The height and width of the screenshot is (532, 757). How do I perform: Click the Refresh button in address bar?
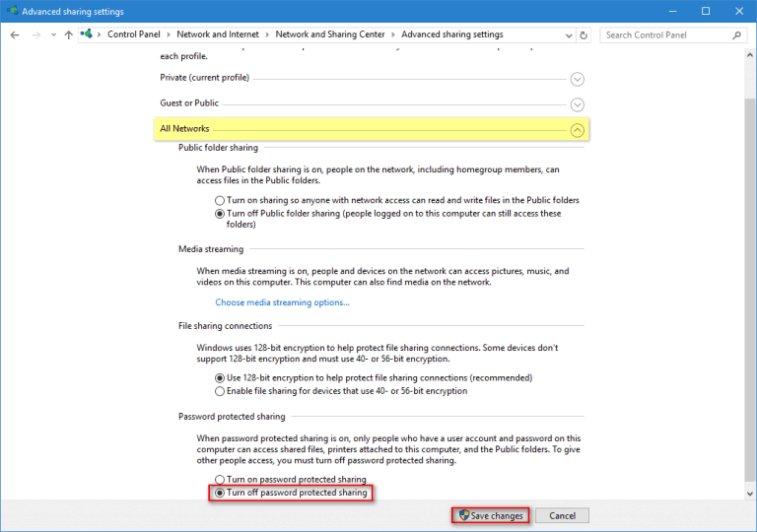click(584, 34)
